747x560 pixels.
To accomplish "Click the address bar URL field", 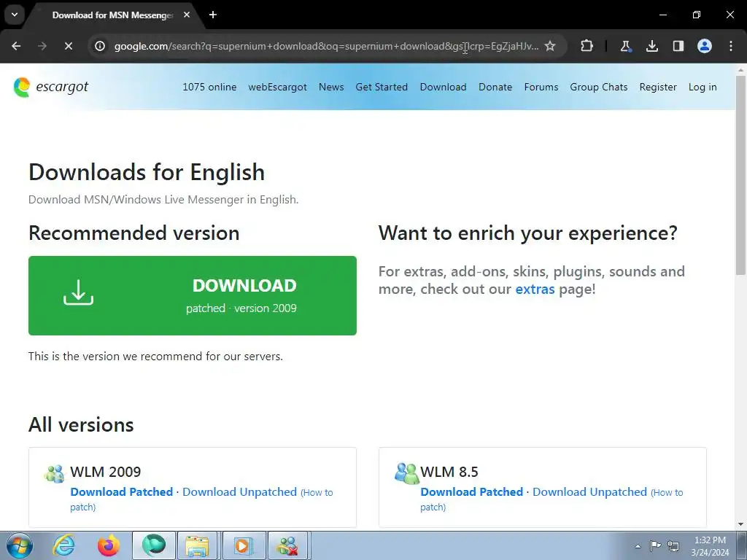I will click(326, 46).
